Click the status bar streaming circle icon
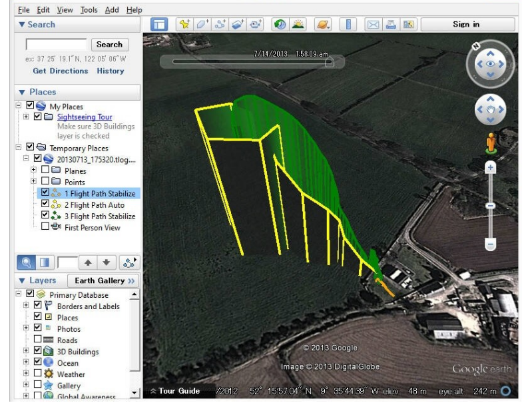This screenshot has height=407, width=532. coord(505,391)
